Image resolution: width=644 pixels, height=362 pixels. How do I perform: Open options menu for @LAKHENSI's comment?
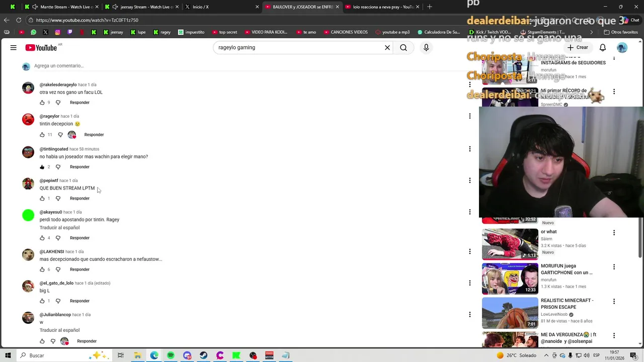point(470,251)
